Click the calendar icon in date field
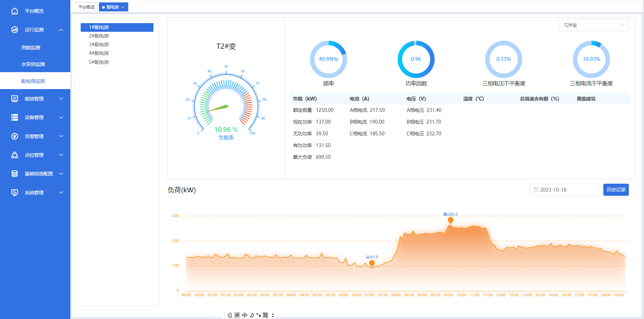This screenshot has height=319, width=644. [x=536, y=190]
